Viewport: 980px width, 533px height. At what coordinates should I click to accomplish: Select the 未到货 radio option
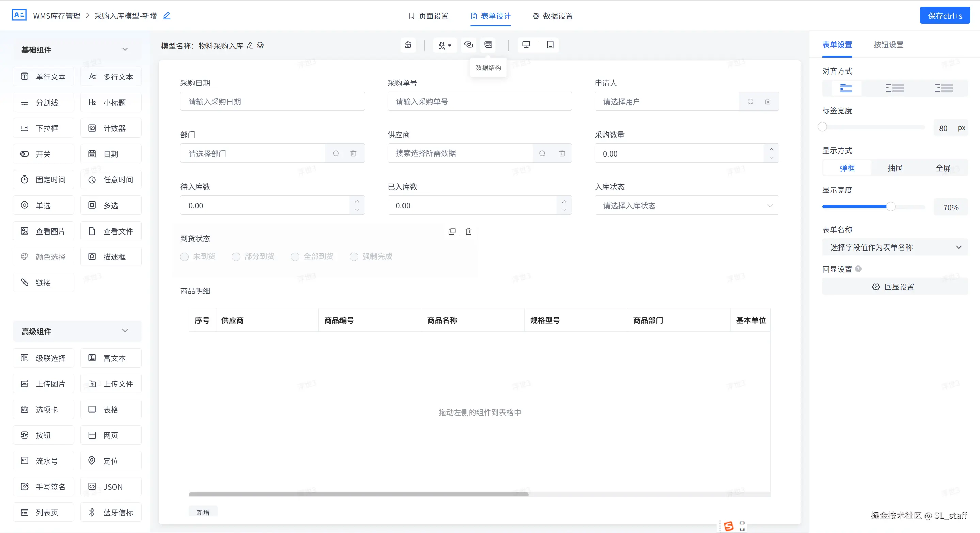coord(185,257)
